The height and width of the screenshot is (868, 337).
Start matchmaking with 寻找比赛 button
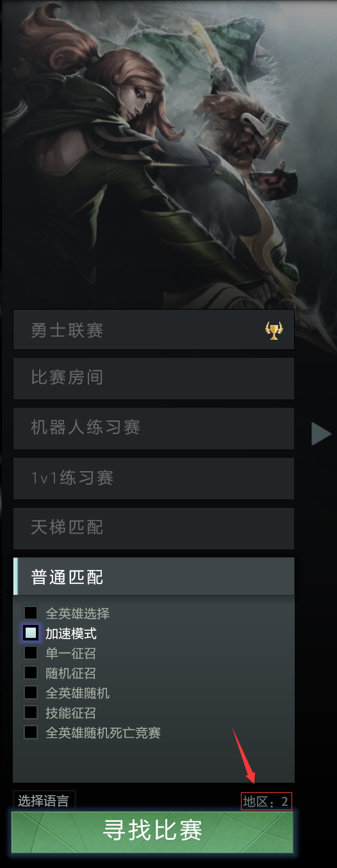(152, 832)
